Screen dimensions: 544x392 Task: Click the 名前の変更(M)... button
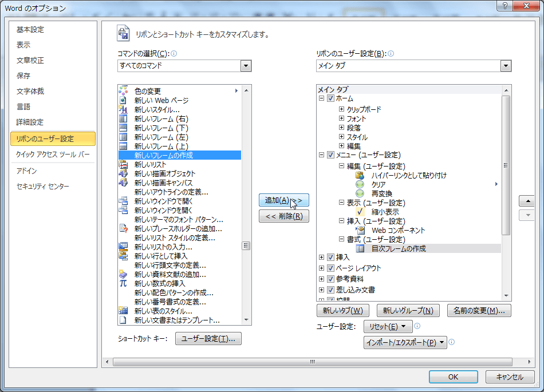[479, 310]
